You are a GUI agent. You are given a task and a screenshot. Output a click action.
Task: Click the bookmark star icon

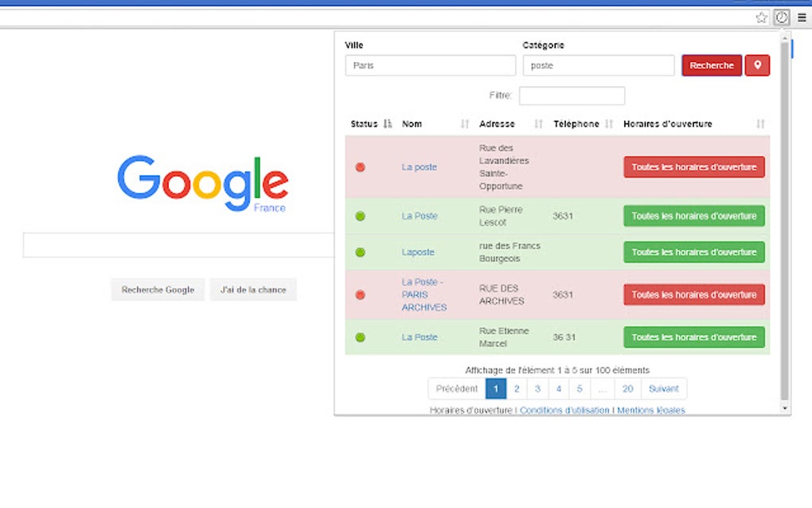pos(763,17)
